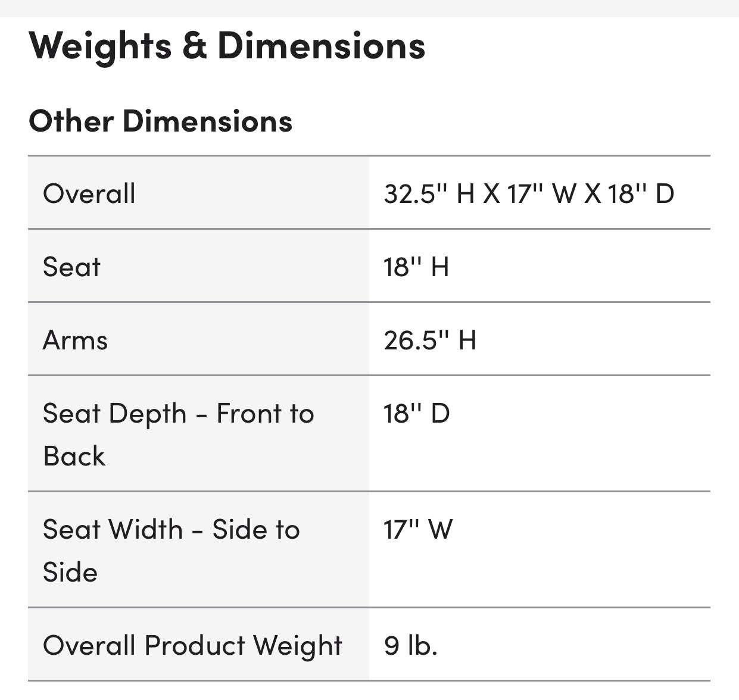Select the Arms row label
This screenshot has height=700, width=739.
pos(75,340)
